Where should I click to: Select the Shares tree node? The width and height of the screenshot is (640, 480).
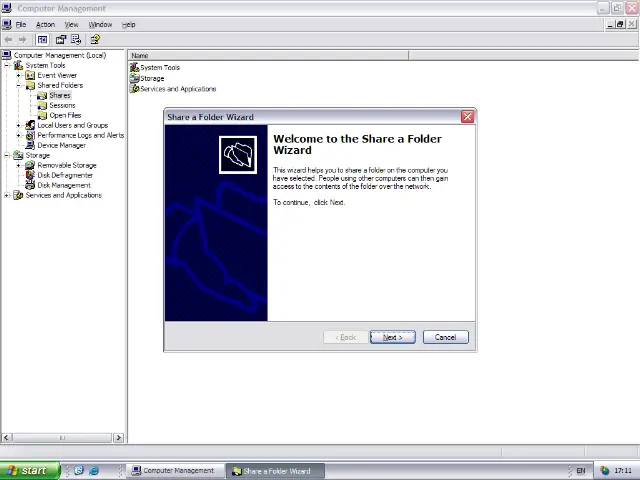coord(60,96)
